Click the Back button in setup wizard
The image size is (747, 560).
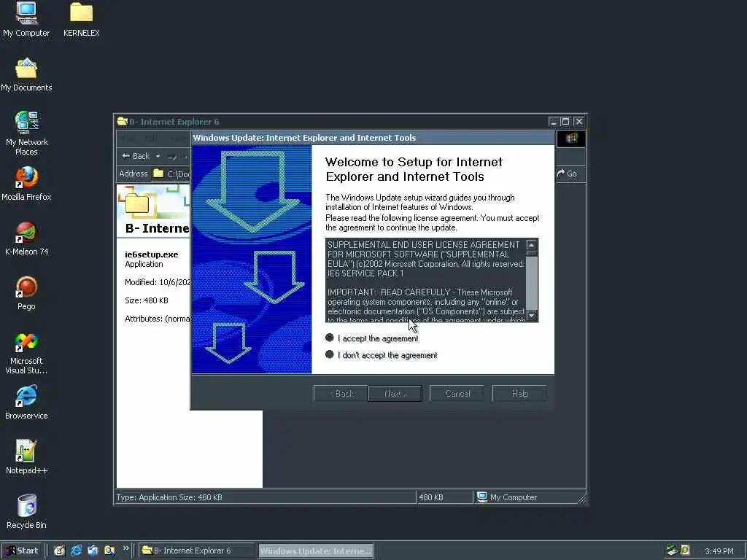[x=341, y=393]
